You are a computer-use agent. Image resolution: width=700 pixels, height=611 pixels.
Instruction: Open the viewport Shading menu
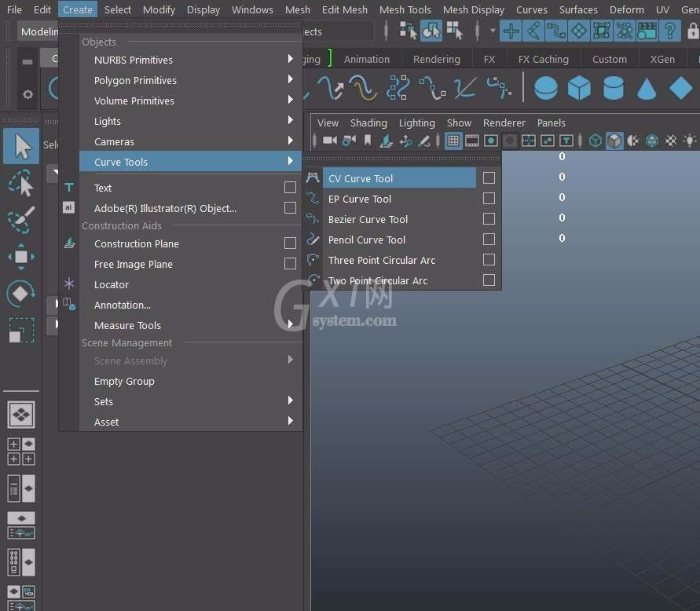[368, 123]
